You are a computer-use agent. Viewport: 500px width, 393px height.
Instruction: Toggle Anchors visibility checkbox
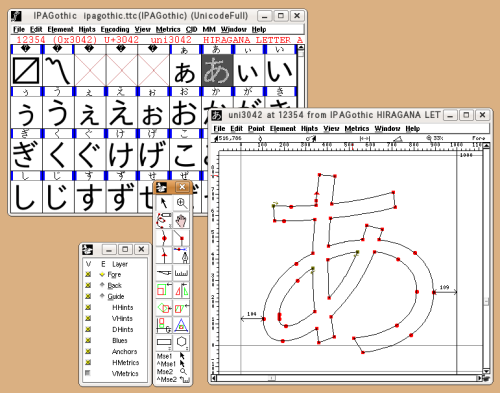point(88,351)
